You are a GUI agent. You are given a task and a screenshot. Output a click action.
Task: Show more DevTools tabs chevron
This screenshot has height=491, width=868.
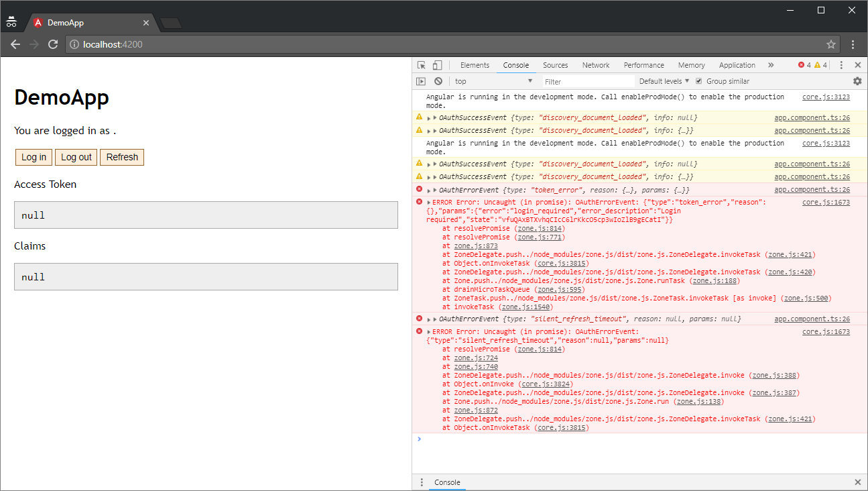(771, 65)
